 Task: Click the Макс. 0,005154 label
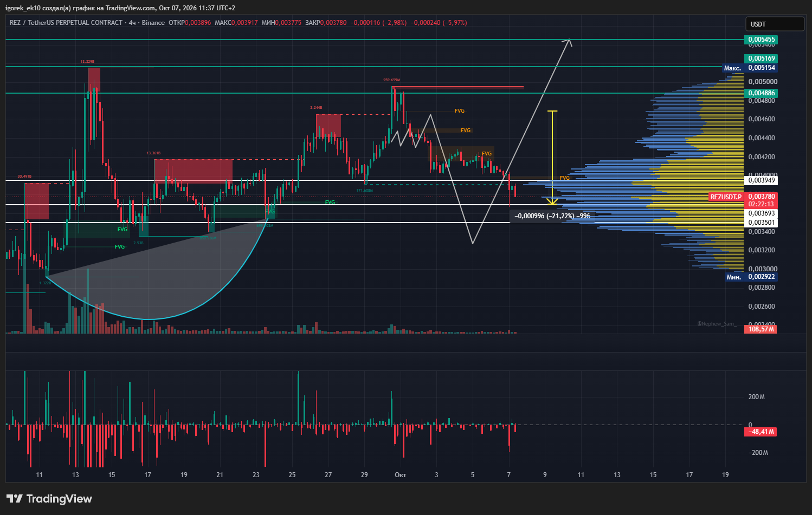click(x=750, y=68)
